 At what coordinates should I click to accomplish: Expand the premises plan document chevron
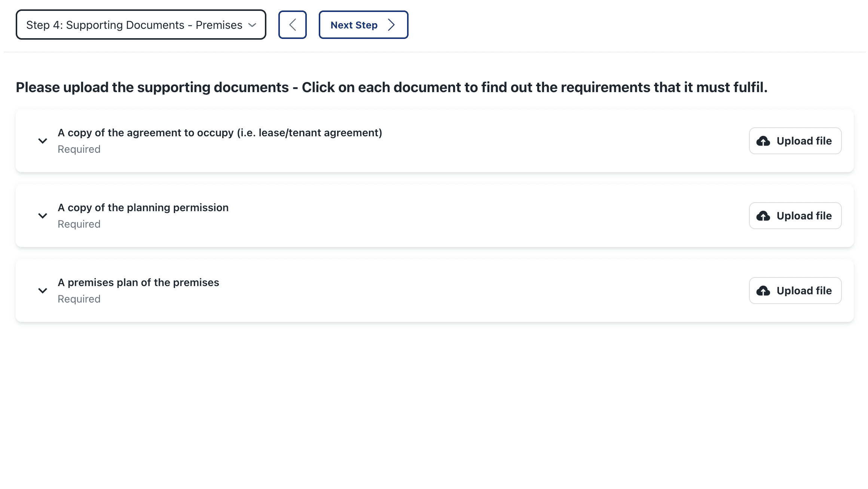[43, 291]
